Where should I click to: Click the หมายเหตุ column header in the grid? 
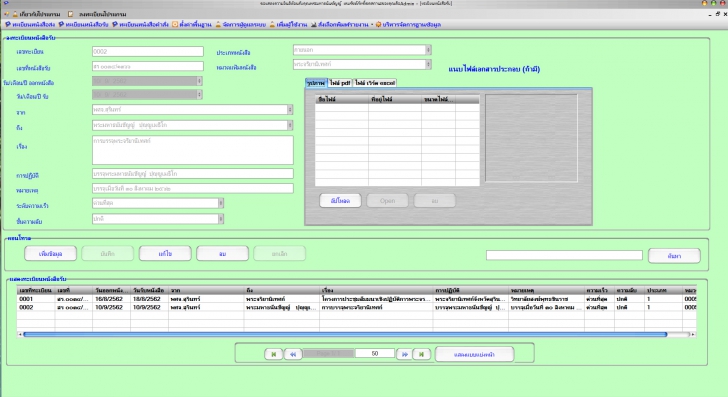(546, 290)
